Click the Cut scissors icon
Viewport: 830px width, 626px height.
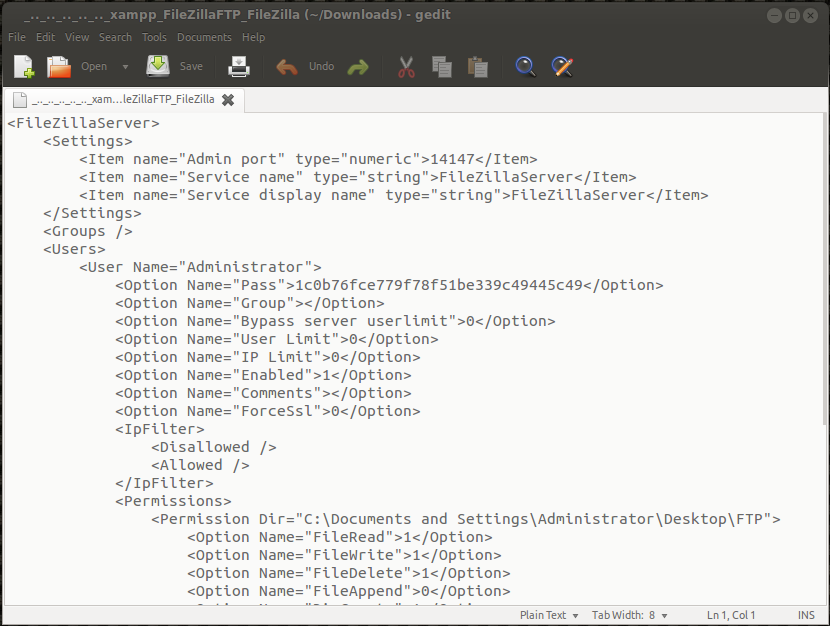(406, 67)
